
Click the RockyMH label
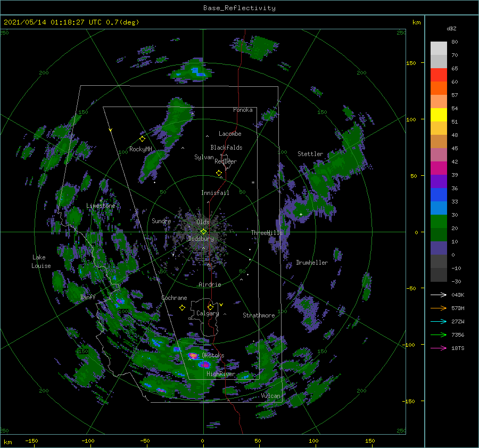(x=141, y=149)
